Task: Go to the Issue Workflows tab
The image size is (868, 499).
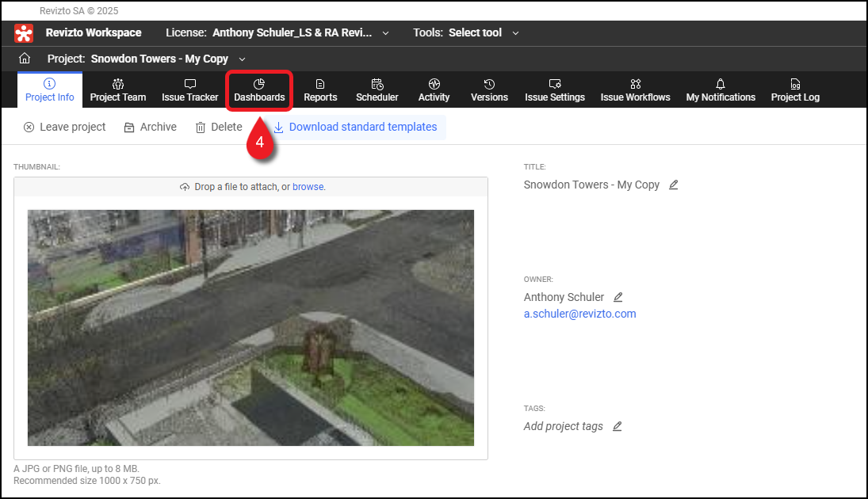Action: (x=635, y=90)
